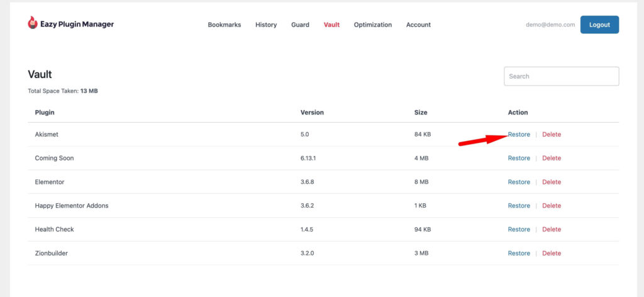Click the Vault page heading
Screen dimensions: 644x297
click(x=40, y=74)
